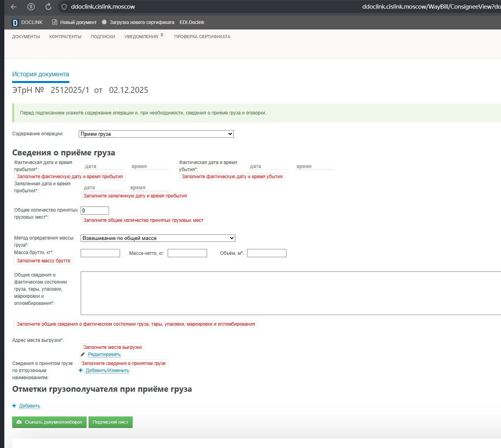Viewport: 501px width, 448px height.
Task: Switch to the История документа tab
Action: 41,74
